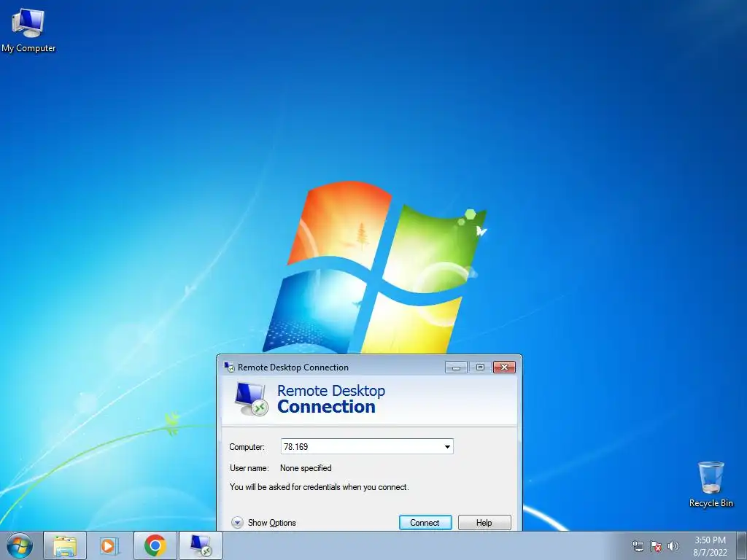This screenshot has height=560, width=747.
Task: Open Windows Media Player from the taskbar
Action: (x=109, y=545)
